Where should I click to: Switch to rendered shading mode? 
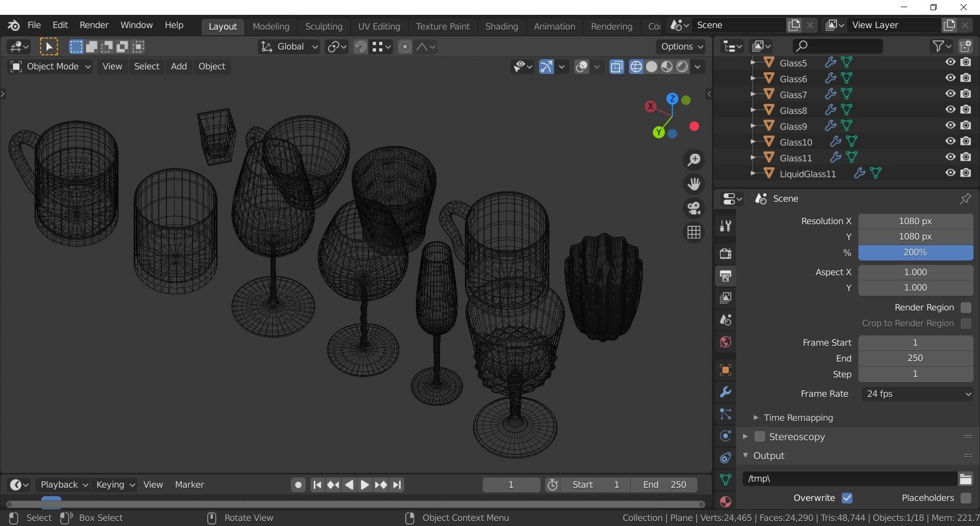[682, 67]
